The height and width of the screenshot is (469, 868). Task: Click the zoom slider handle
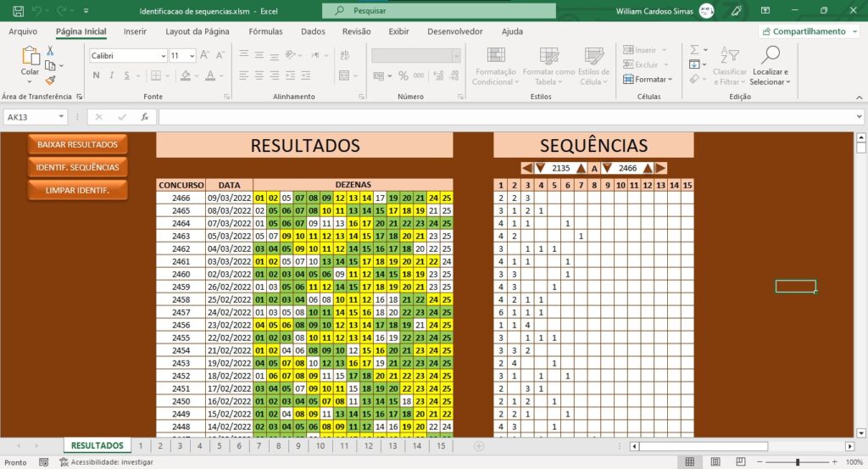coord(798,462)
